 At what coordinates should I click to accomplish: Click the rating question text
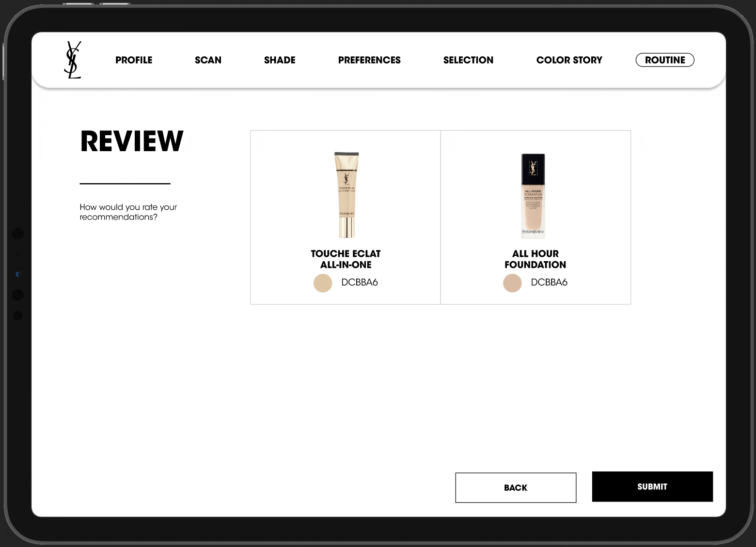[x=128, y=212]
